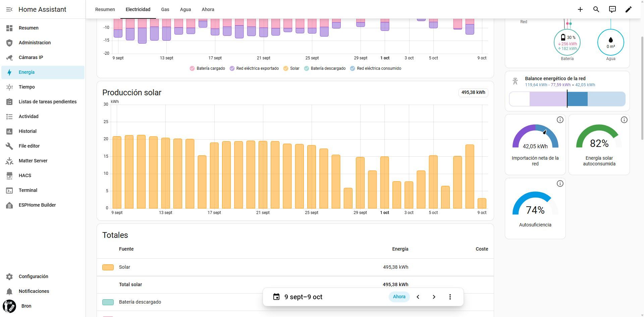
Task: Open the Tiempo weather panel
Action: 43,87
